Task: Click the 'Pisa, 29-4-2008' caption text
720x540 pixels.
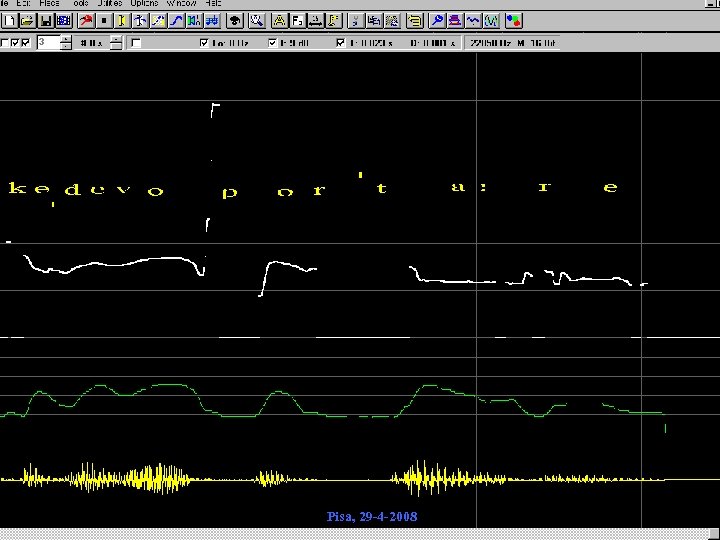Action: (x=372, y=517)
